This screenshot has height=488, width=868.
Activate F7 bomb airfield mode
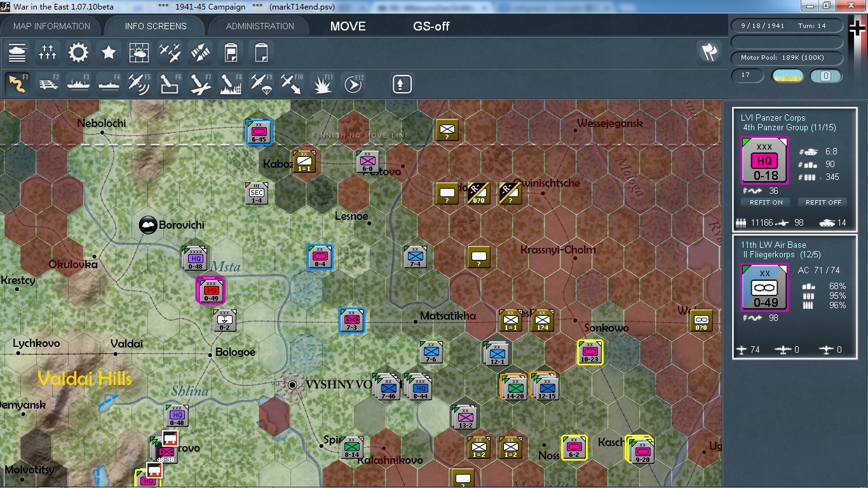coord(200,83)
